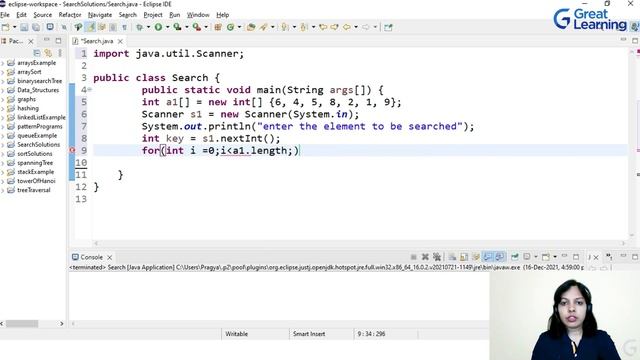Open the File menu
The height and width of the screenshot is (360, 640).
click(x=5, y=15)
